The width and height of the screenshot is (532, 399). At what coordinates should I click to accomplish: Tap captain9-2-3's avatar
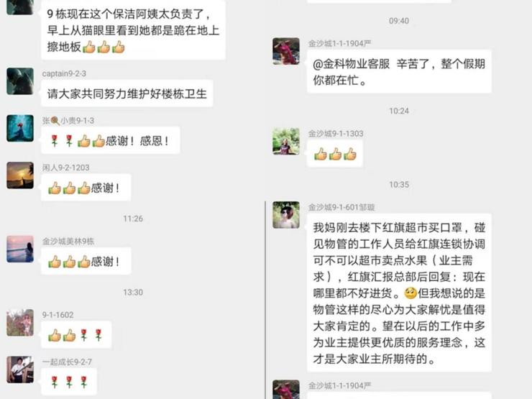point(20,81)
